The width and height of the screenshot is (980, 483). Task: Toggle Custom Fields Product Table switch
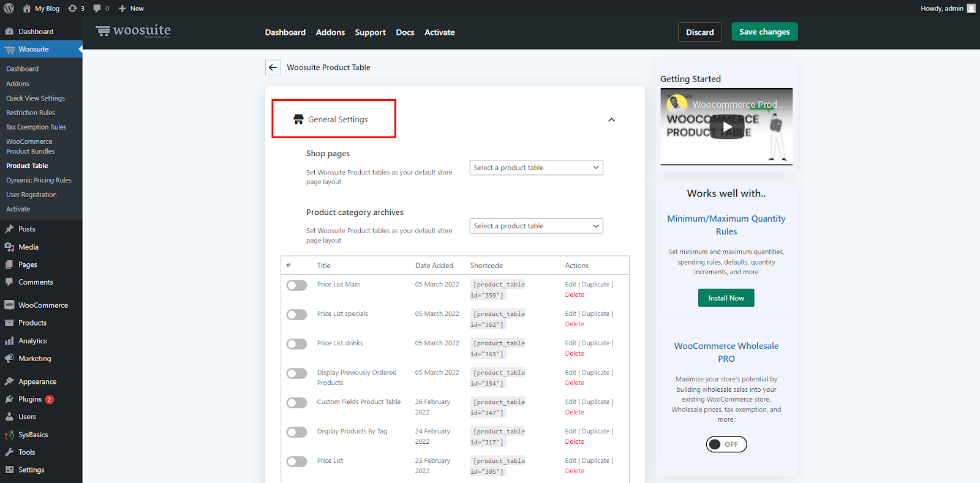[297, 403]
